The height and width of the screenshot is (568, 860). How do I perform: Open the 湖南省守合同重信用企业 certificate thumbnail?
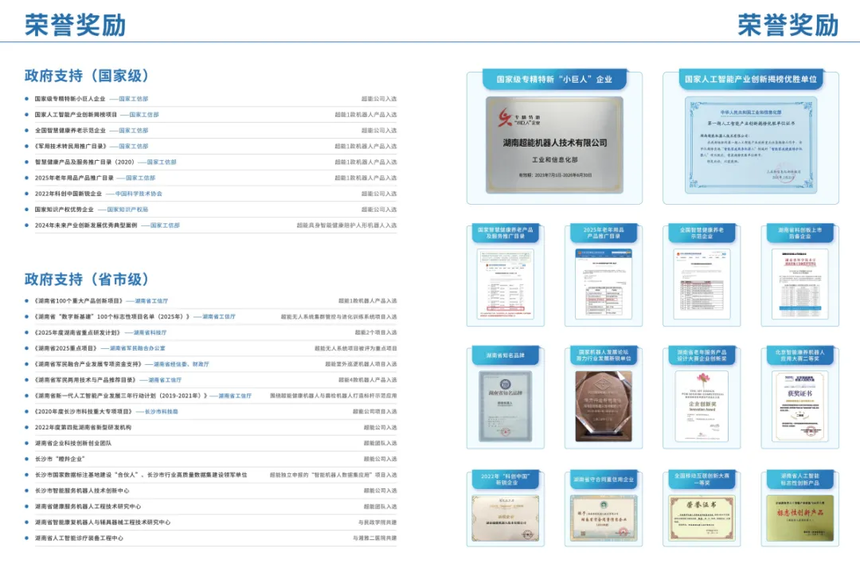603,519
